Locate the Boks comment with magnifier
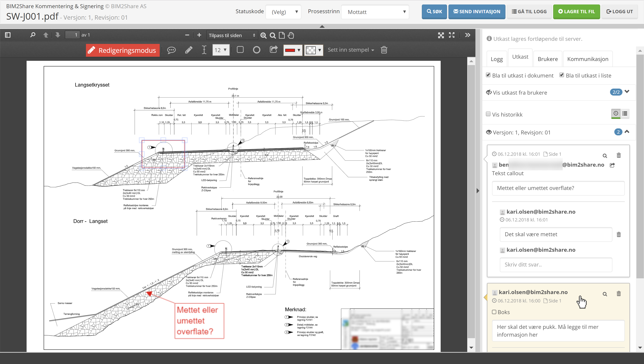Screen dimensions: 644x364 [x=605, y=294]
